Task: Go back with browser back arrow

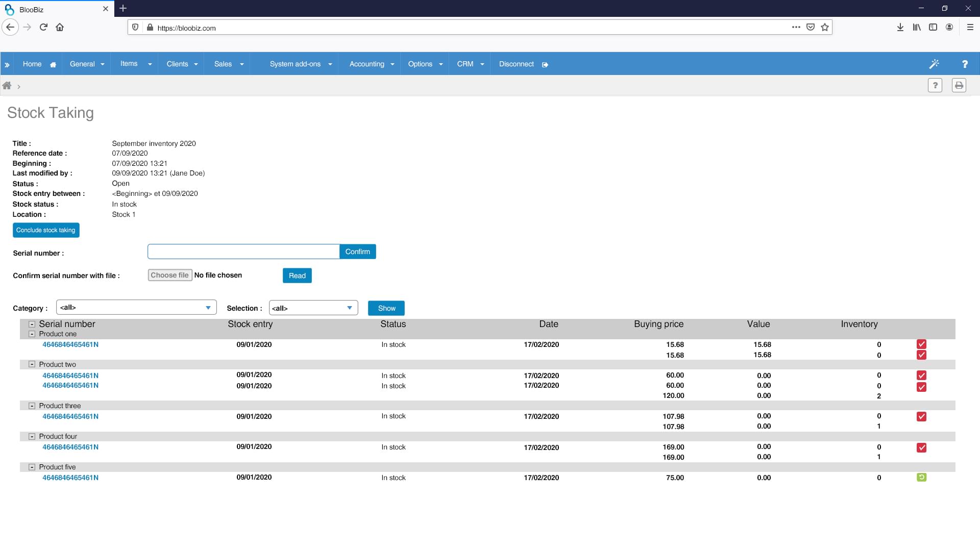Action: (10, 28)
